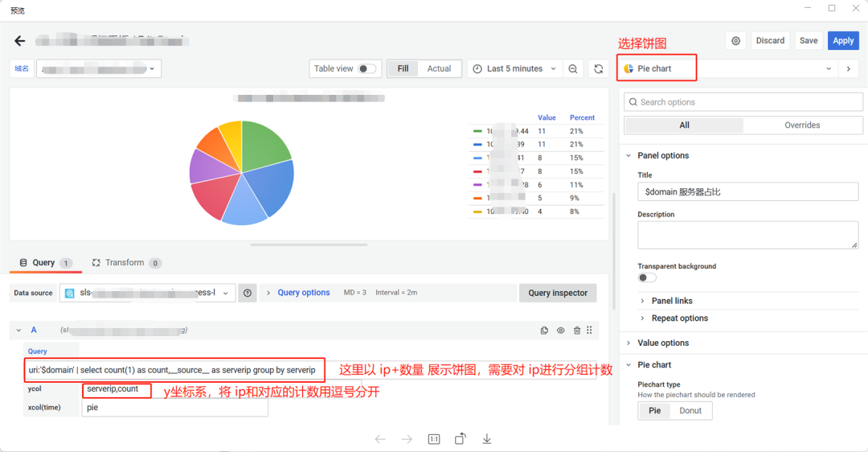Click the Transform tab icon

pyautogui.click(x=96, y=262)
